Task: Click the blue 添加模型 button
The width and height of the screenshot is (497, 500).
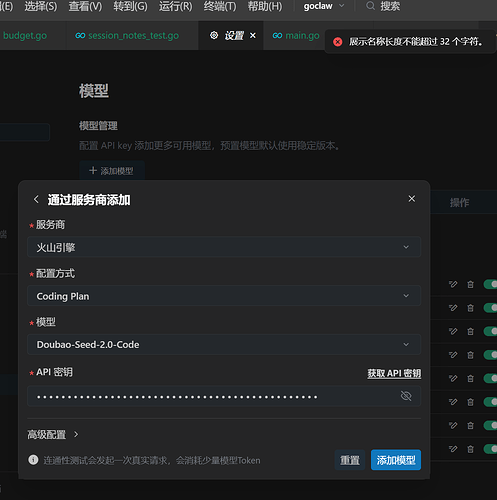Action: coord(396,460)
